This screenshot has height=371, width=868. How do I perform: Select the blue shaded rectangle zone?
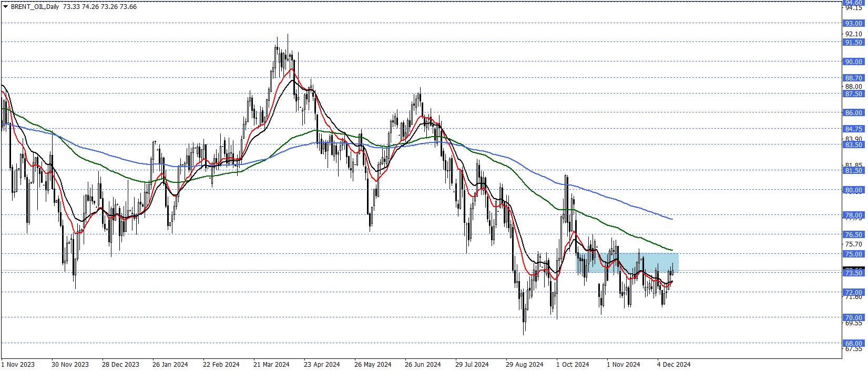point(627,263)
